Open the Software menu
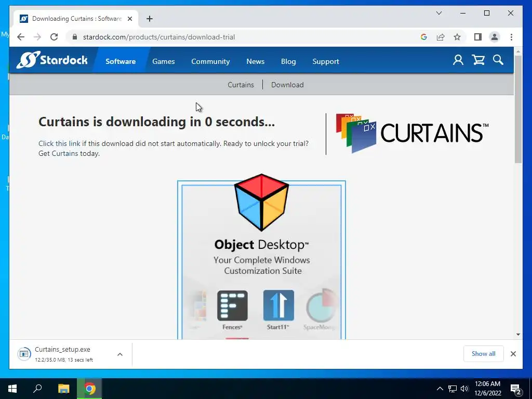 121,61
